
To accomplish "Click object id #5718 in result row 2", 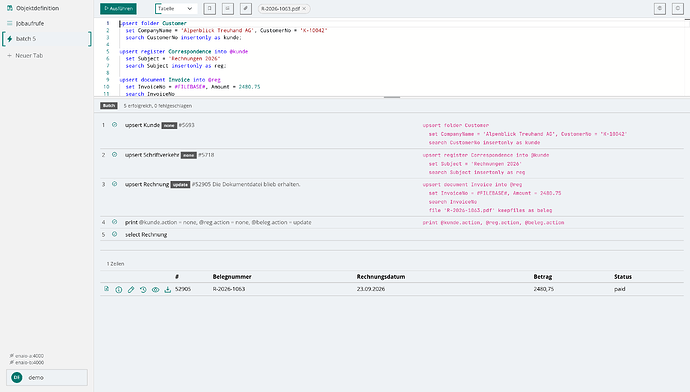I will point(206,155).
